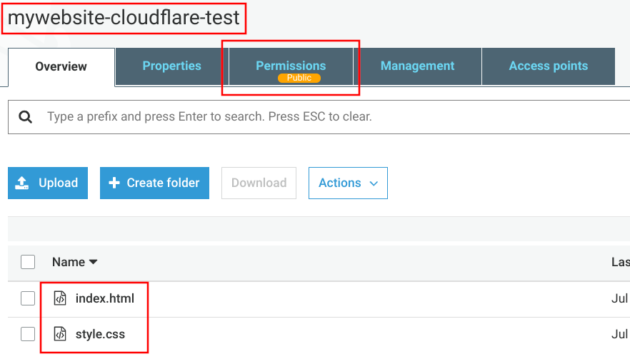Expand the Actions dropdown menu
Viewport: 630px width, 364px height.
coord(347,183)
